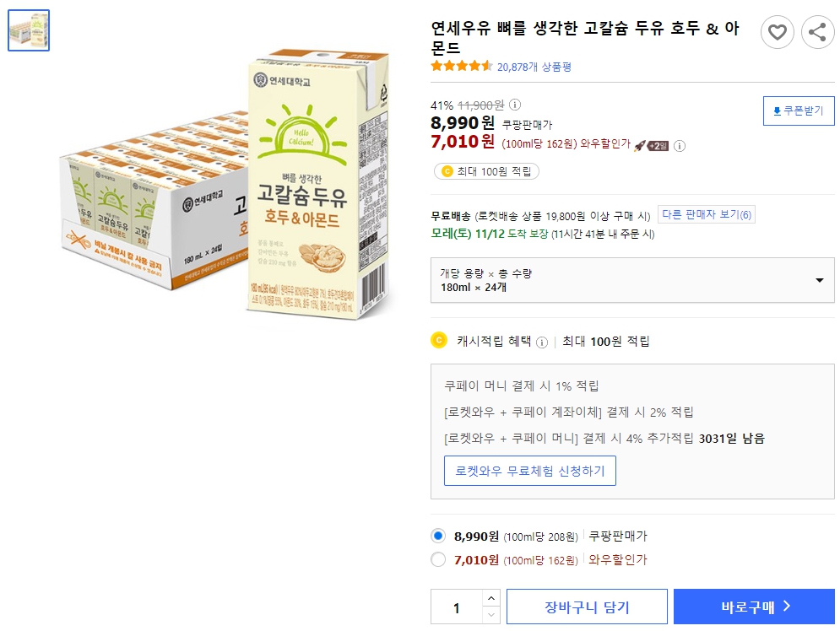Click yellow C cash icon near 캐시적립 혜택

tap(438, 338)
